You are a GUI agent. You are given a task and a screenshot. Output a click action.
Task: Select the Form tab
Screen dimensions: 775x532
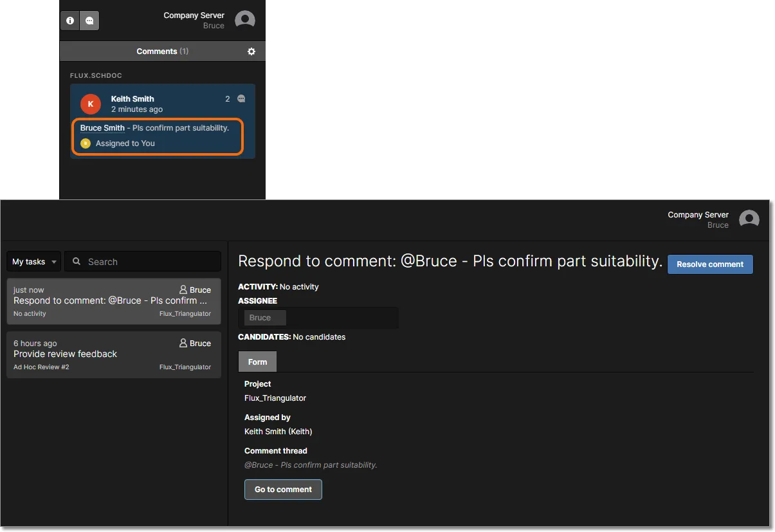point(257,362)
